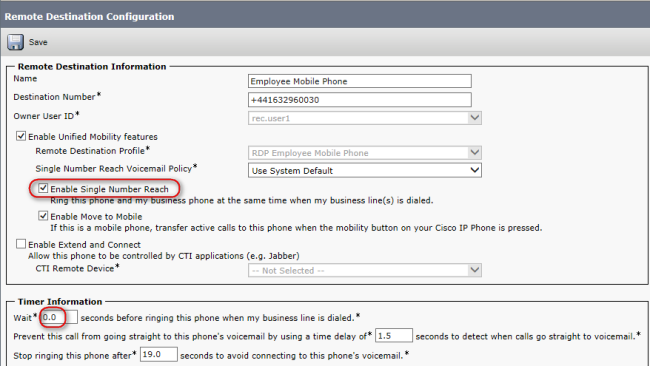
Task: Open CTI Remote Device dropdown
Action: click(365, 270)
